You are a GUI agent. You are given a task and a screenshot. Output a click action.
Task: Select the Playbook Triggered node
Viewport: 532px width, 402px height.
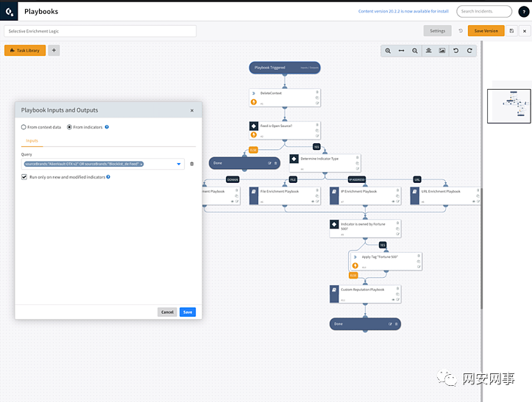[285, 68]
